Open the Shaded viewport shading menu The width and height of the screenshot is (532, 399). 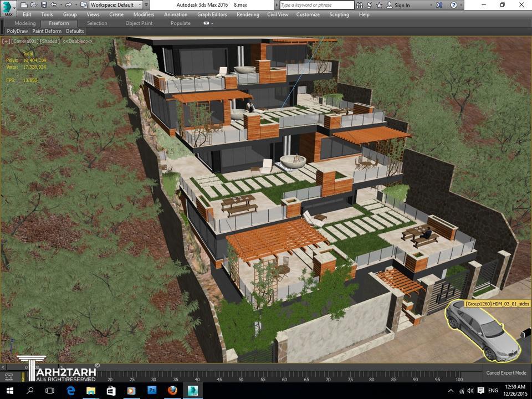tap(50, 41)
